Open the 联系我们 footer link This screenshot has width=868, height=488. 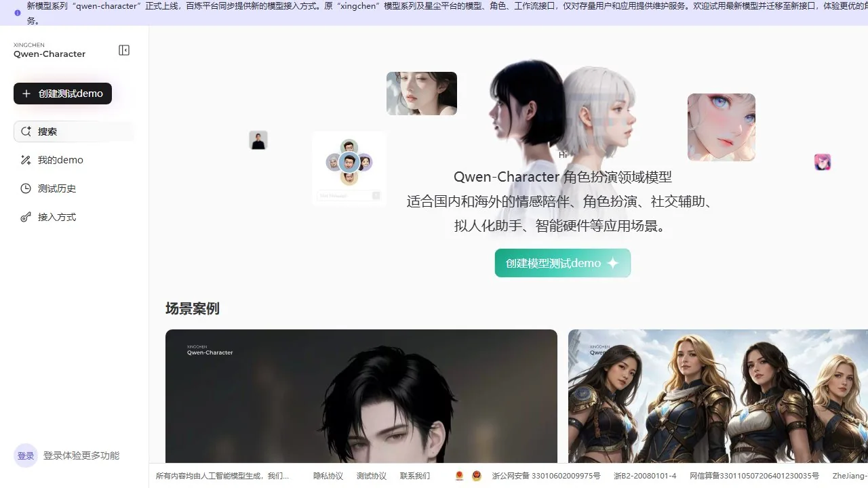(x=415, y=476)
